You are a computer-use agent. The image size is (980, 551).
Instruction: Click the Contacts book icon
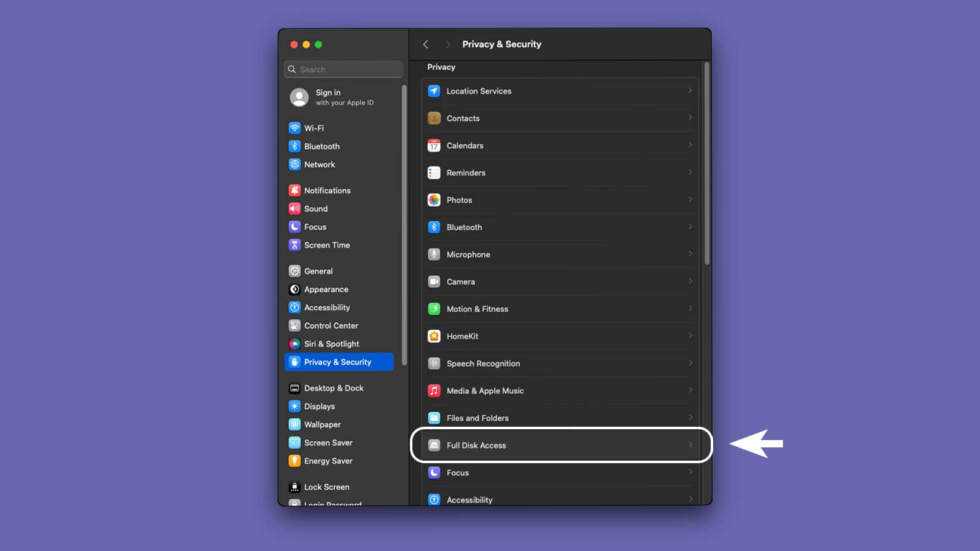click(434, 118)
